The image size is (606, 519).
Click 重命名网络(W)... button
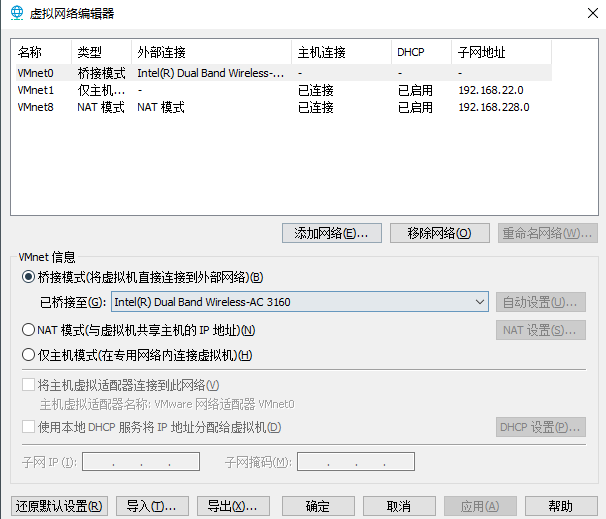point(548,233)
